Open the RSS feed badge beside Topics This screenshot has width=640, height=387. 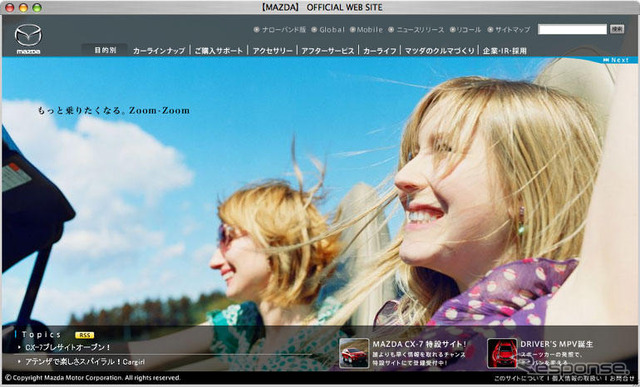point(84,335)
